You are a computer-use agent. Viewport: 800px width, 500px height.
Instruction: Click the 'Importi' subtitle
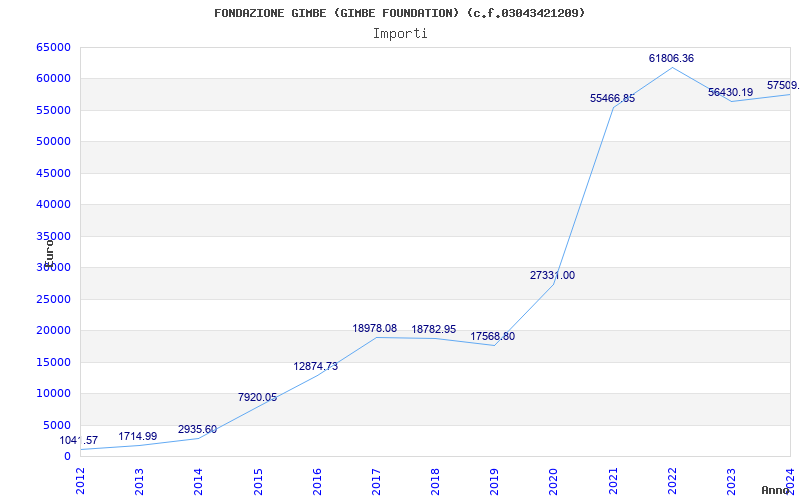point(400,34)
